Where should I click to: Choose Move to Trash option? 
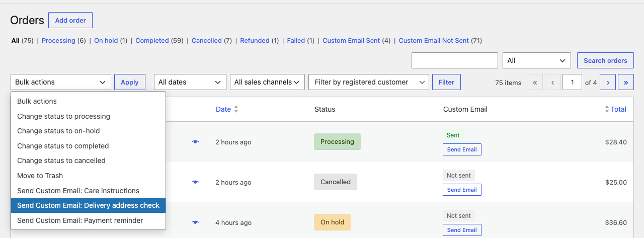click(x=88, y=176)
